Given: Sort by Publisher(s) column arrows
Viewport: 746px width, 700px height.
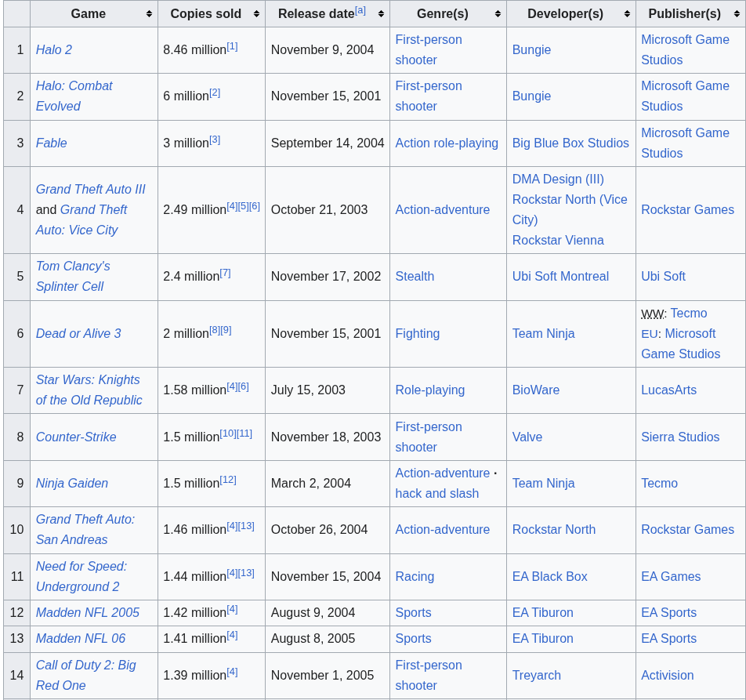Looking at the screenshot, I should [737, 14].
